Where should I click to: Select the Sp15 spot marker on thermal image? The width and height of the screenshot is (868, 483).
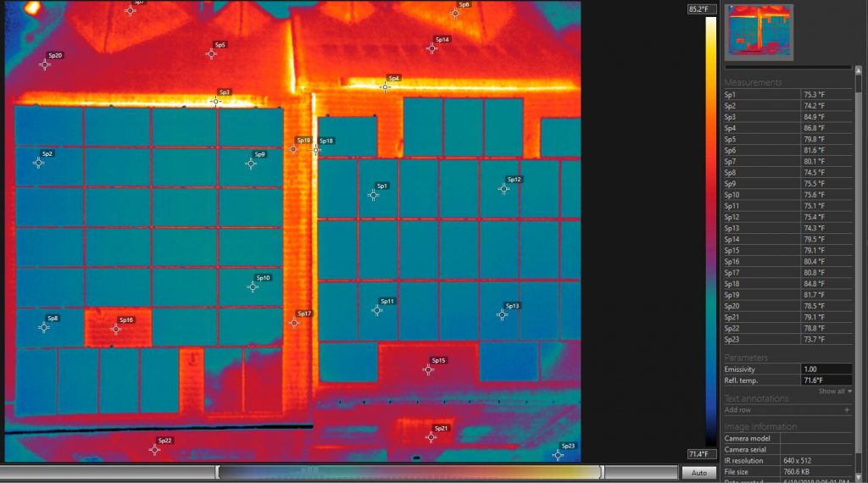[x=428, y=369]
